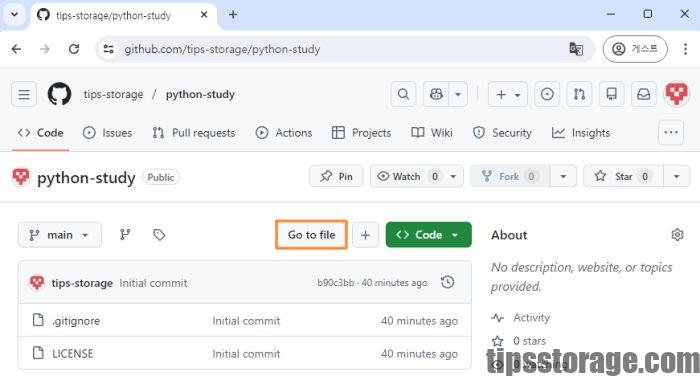Click the Watch button
The image size is (700, 376).
[x=407, y=176]
